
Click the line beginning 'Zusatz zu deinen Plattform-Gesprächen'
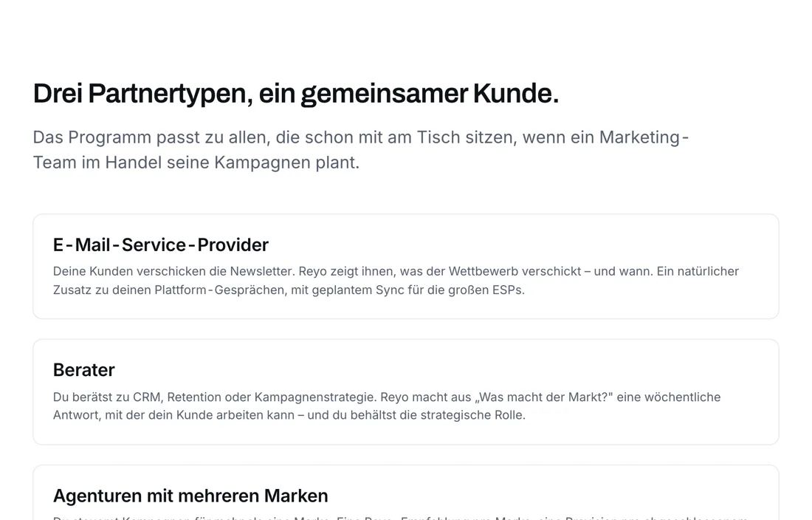coord(289,290)
